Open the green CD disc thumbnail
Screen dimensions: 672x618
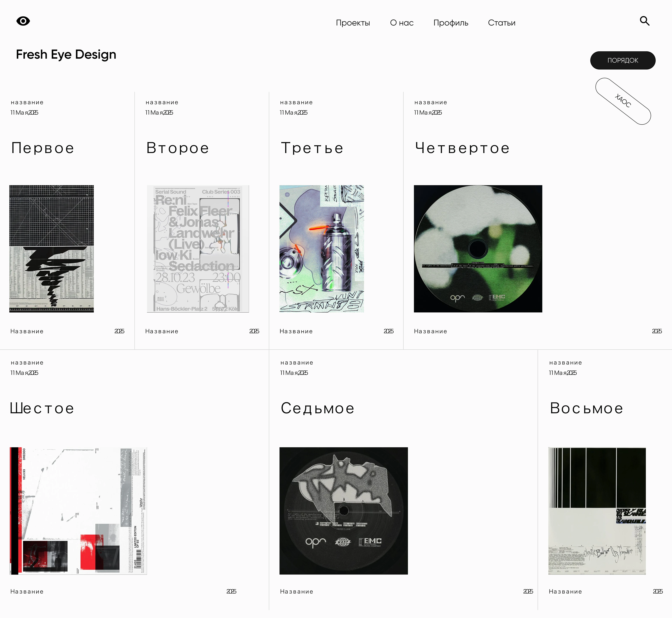(478, 249)
